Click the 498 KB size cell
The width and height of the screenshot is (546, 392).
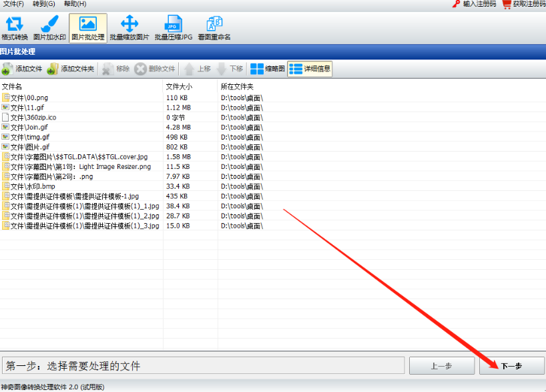(176, 137)
